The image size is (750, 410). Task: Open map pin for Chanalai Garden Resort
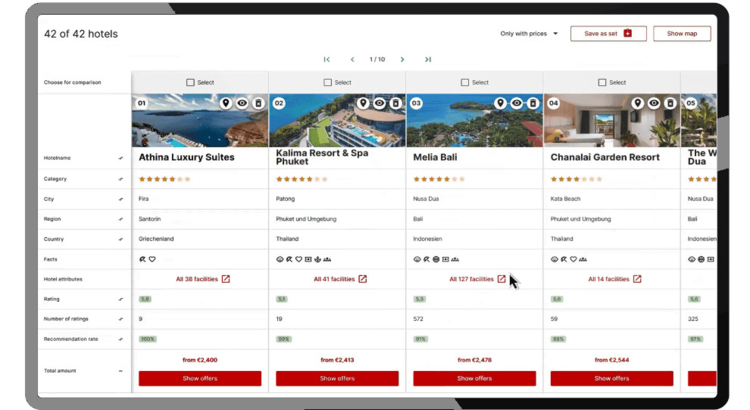point(638,103)
